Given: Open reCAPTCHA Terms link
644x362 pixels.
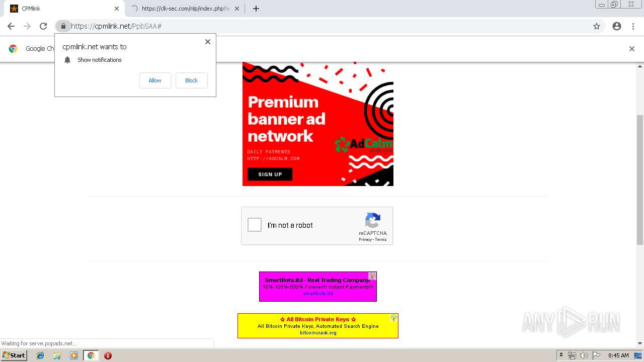Looking at the screenshot, I should click(x=381, y=240).
